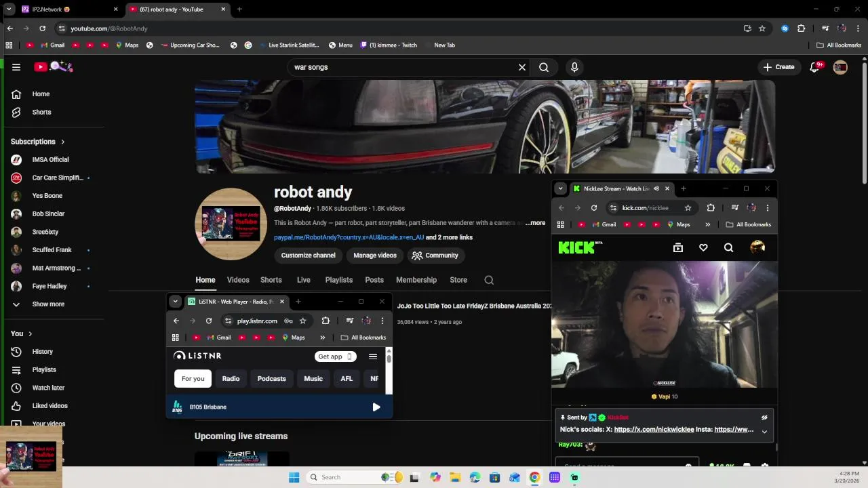Viewport: 868px width, 488px height.
Task: Click the Customize channel button
Action: tap(309, 256)
